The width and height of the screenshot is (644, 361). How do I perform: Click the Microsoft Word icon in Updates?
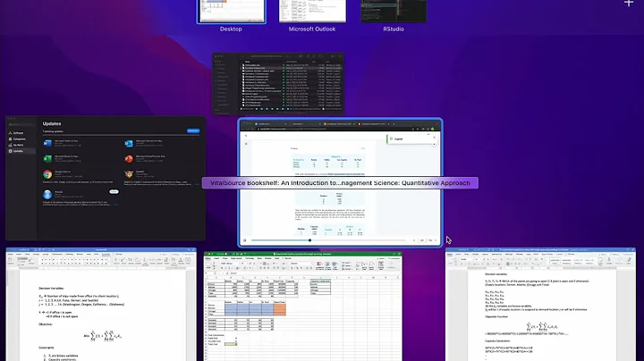pyautogui.click(x=47, y=143)
